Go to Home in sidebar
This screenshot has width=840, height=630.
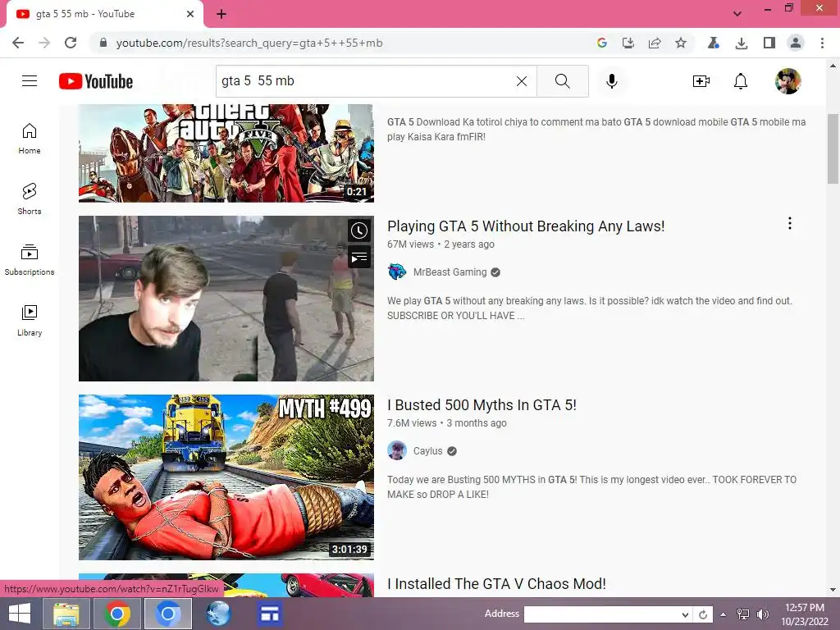tap(30, 138)
